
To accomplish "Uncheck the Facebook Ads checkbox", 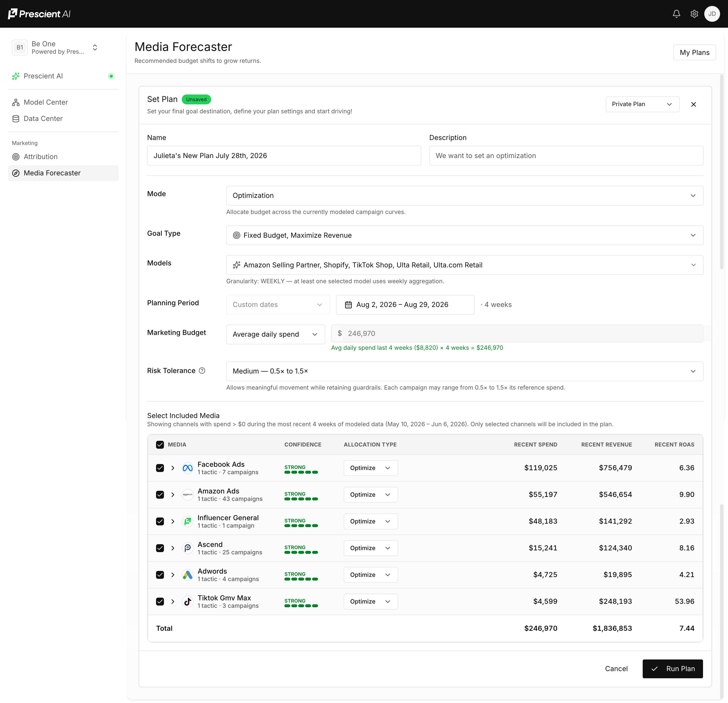I will [160, 468].
